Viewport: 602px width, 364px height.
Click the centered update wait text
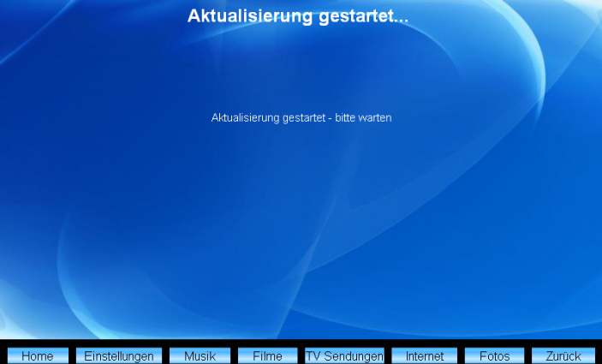301,118
